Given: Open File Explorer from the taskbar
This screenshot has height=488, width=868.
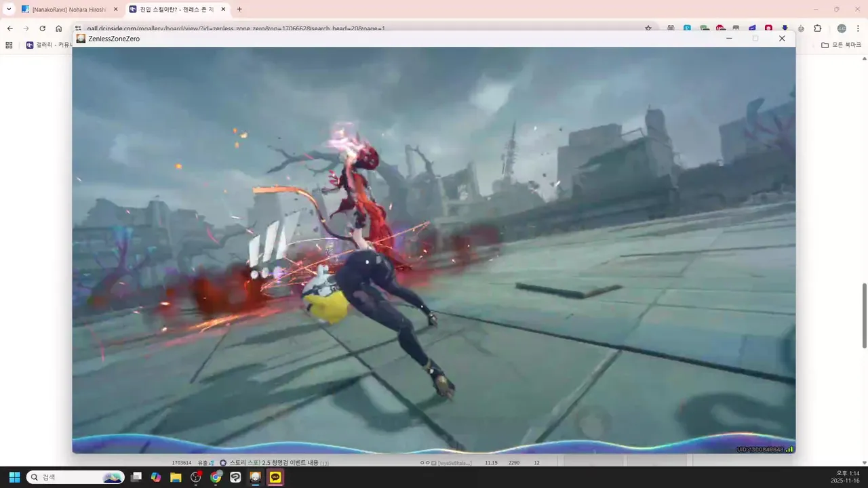Looking at the screenshot, I should tap(176, 477).
